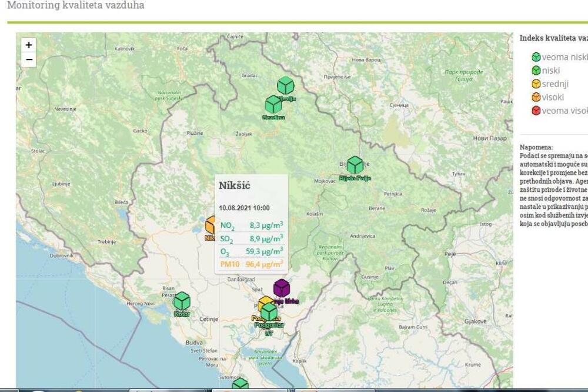This screenshot has width=588, height=392.
Task: Toggle the 'veoma niski' legend entry
Action: coord(536,57)
